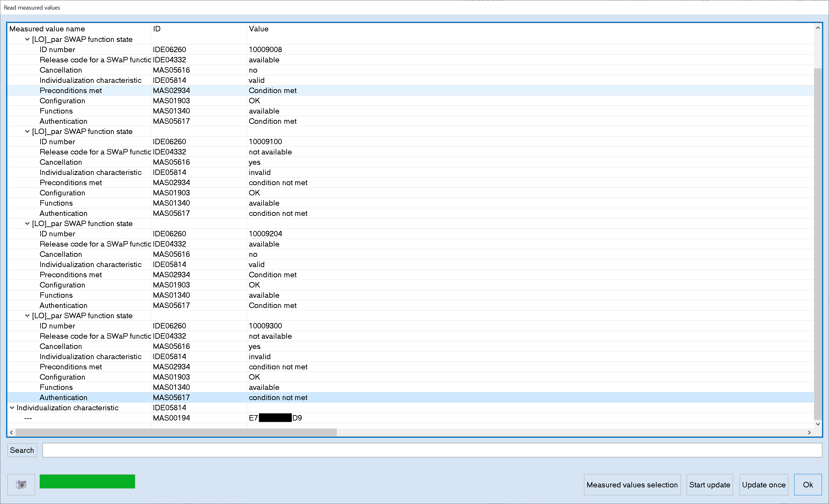Viewport: 829px width, 504px height.
Task: Click the horizontal scrollbar left arrow
Action: pos(12,432)
